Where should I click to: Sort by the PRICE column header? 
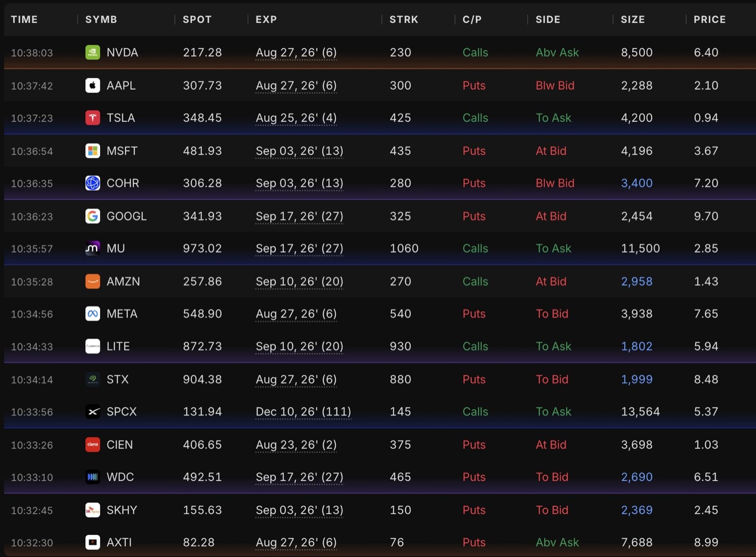pos(709,19)
